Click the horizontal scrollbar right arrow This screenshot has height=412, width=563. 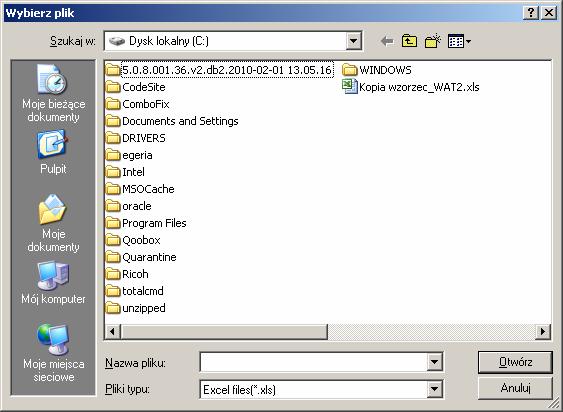(543, 332)
